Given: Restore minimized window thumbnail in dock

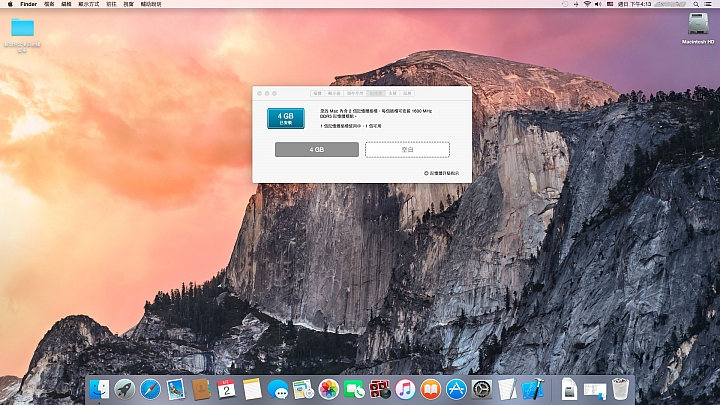Looking at the screenshot, I should coord(595,391).
